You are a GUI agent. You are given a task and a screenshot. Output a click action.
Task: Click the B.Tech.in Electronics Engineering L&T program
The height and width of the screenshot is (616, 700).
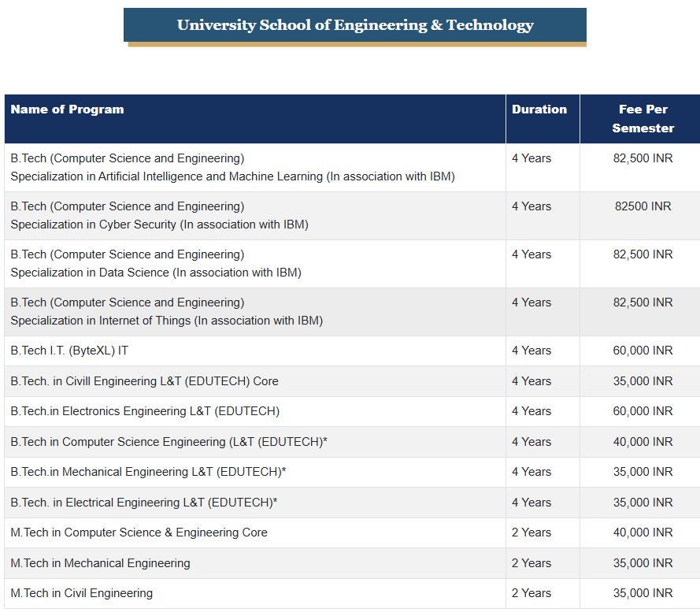pos(145,411)
